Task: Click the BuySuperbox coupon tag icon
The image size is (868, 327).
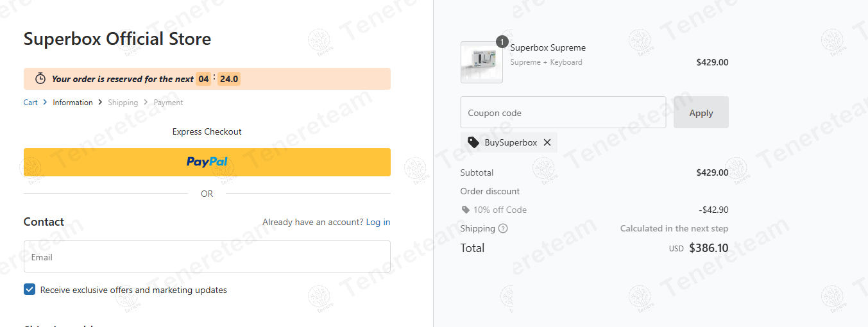Action: (473, 142)
